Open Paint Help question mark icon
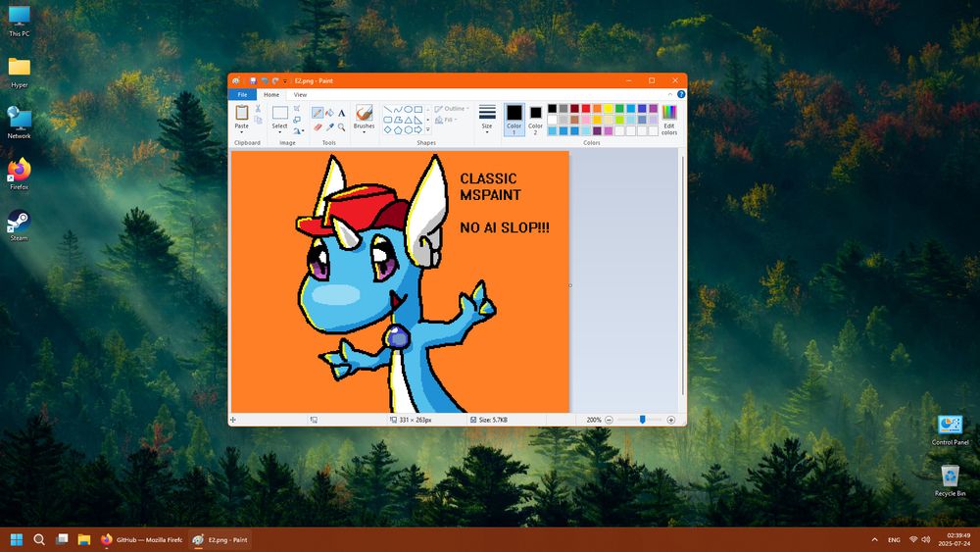 681,94
